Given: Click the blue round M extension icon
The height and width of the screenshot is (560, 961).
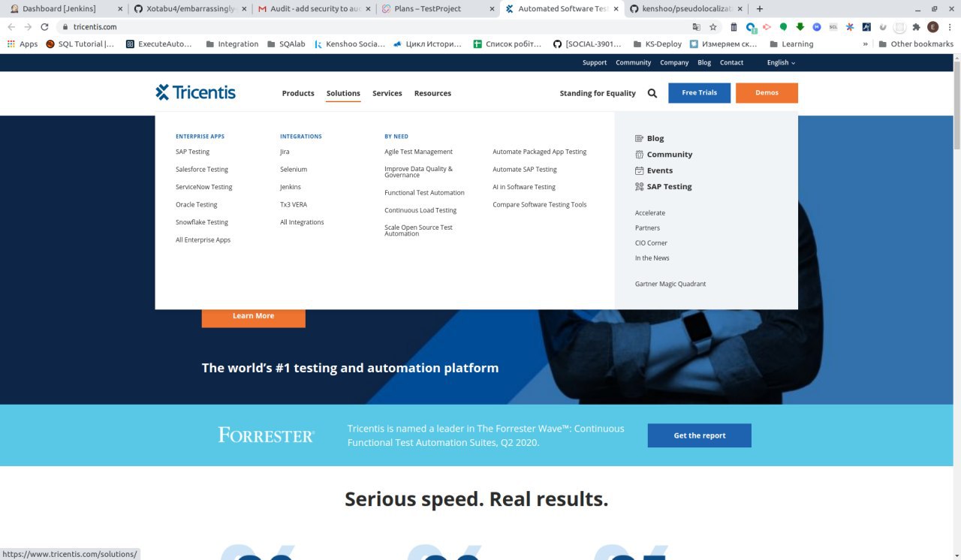Looking at the screenshot, I should (x=817, y=27).
